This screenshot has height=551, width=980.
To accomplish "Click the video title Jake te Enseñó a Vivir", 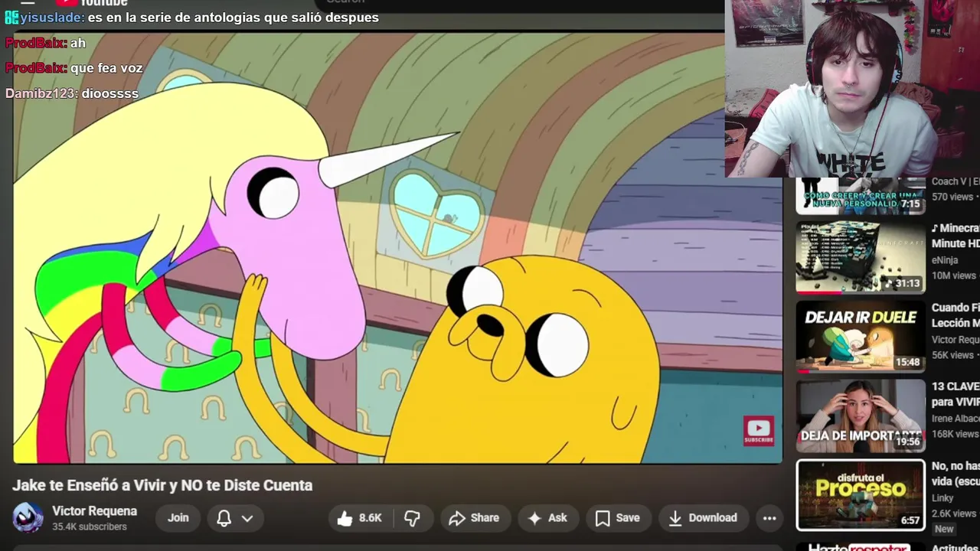I will click(162, 485).
